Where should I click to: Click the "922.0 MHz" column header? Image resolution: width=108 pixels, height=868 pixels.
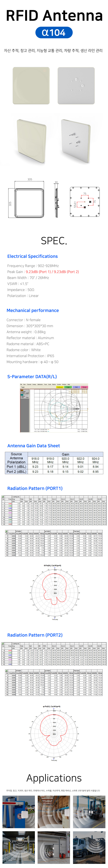coord(80,460)
